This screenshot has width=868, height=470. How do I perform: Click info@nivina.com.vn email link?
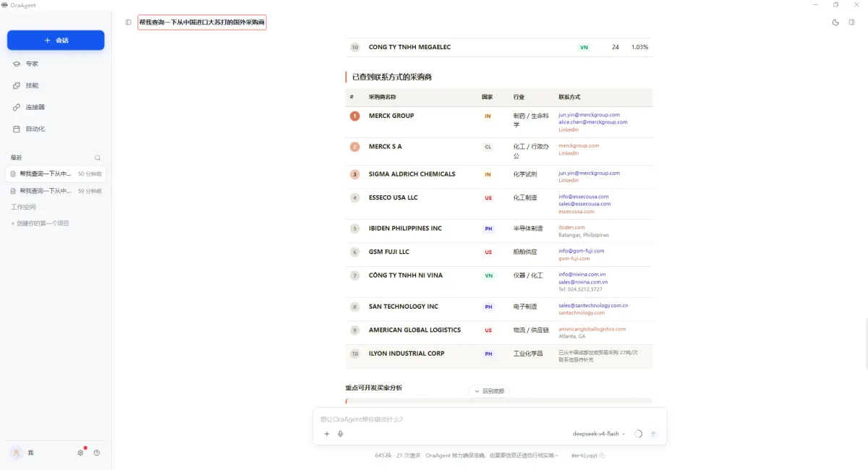point(582,274)
